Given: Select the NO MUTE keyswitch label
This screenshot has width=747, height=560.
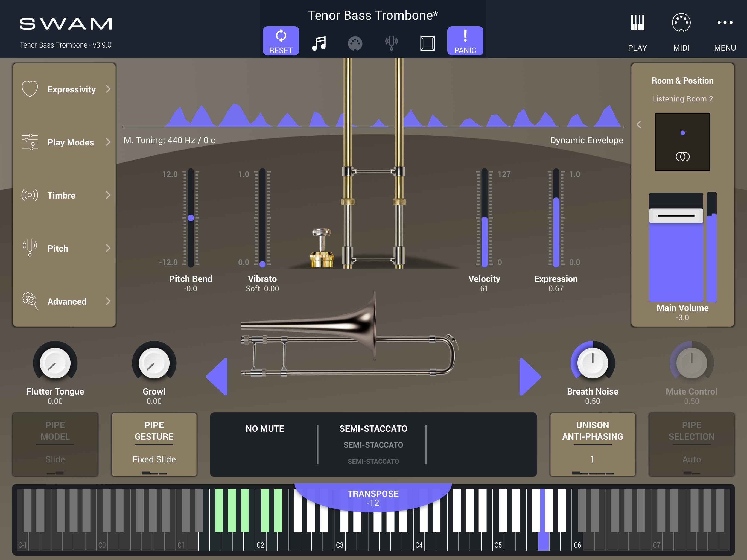Looking at the screenshot, I should tap(265, 428).
